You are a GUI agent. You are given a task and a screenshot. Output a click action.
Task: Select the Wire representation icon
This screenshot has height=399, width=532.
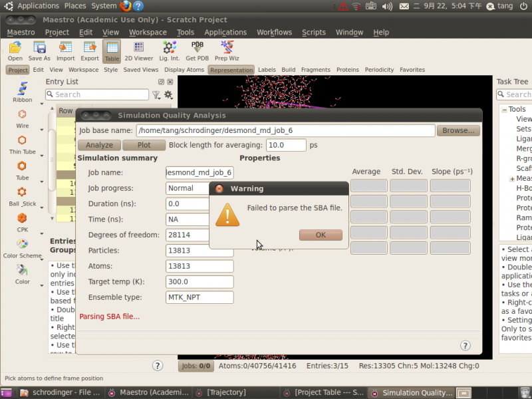[x=23, y=114]
